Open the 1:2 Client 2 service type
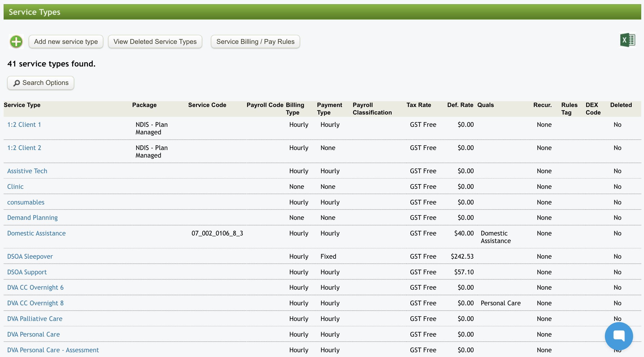 coord(24,148)
